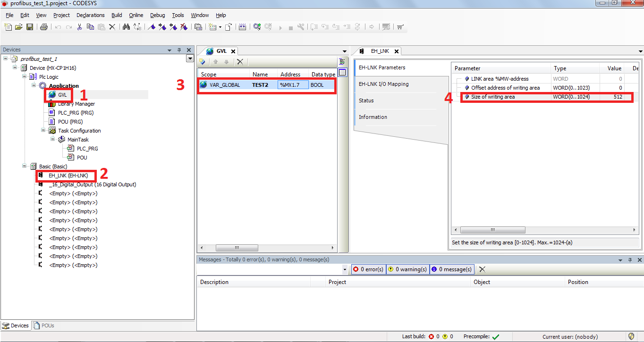
Task: Open the Online menu
Action: (x=136, y=15)
